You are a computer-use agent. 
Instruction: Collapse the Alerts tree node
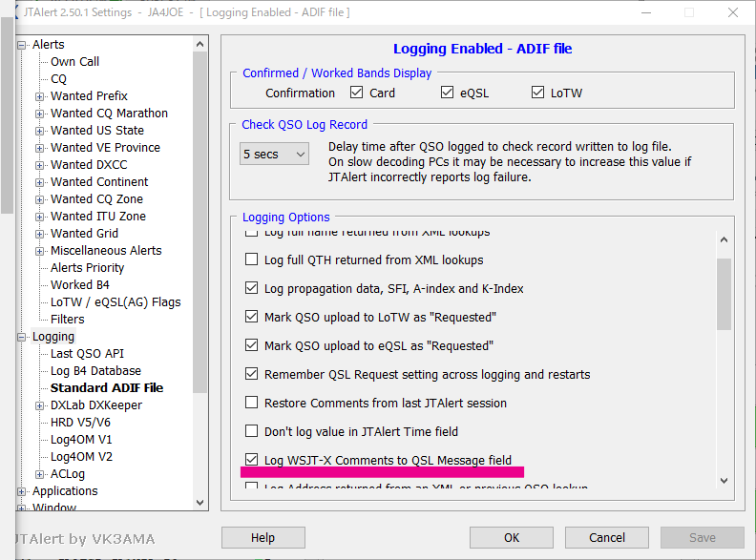click(x=21, y=45)
